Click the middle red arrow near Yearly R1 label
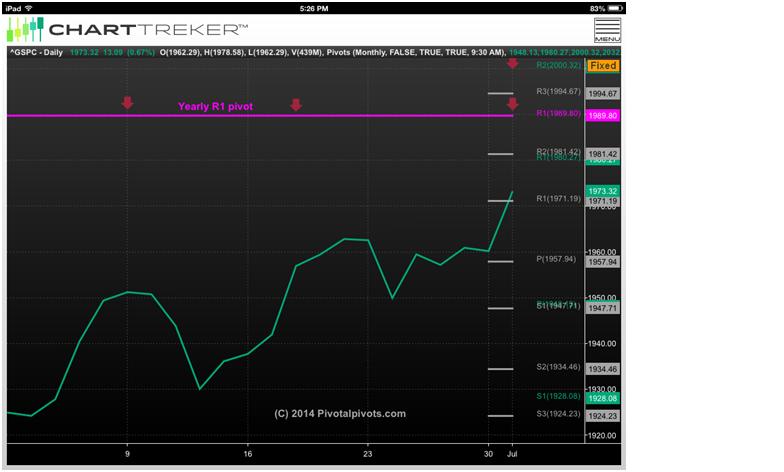The width and height of the screenshot is (784, 472). point(295,105)
